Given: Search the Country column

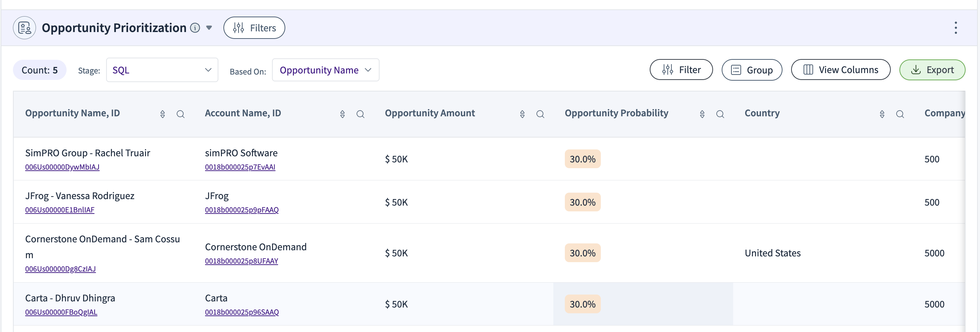Looking at the screenshot, I should coord(900,114).
